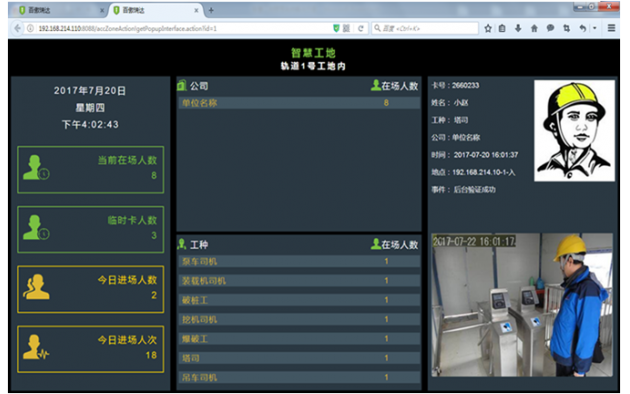The width and height of the screenshot is (630, 394).
Task: Select the 爆破工 row
Action: [299, 339]
